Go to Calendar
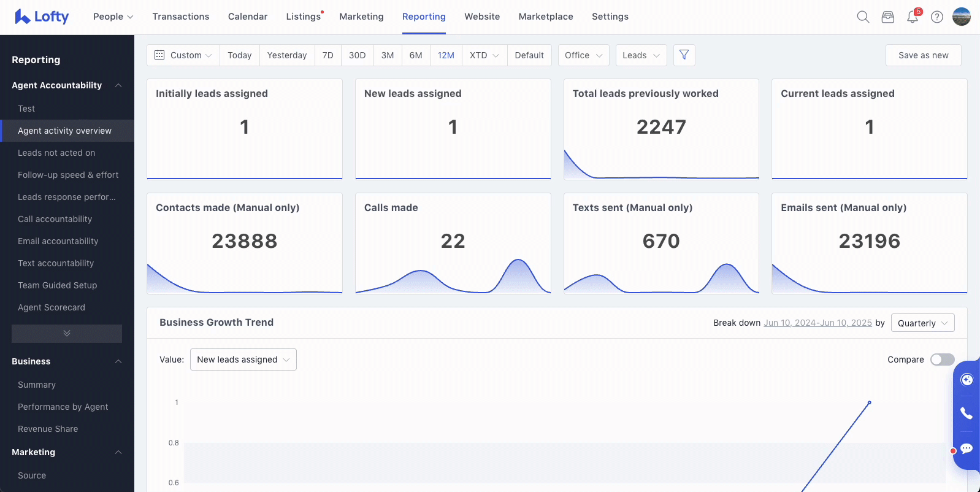 tap(248, 17)
